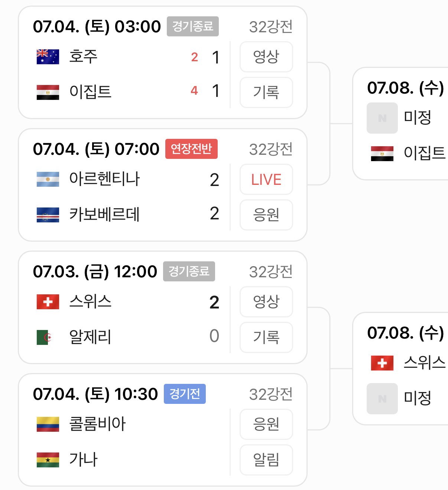448x490 pixels.
Task: Click the 연장전반 live status badge
Action: tap(191, 149)
